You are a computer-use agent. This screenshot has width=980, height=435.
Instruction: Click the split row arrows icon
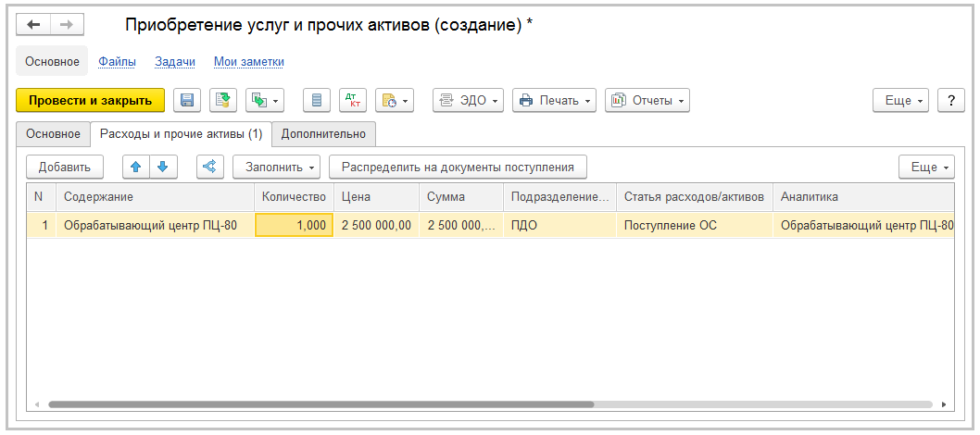210,167
